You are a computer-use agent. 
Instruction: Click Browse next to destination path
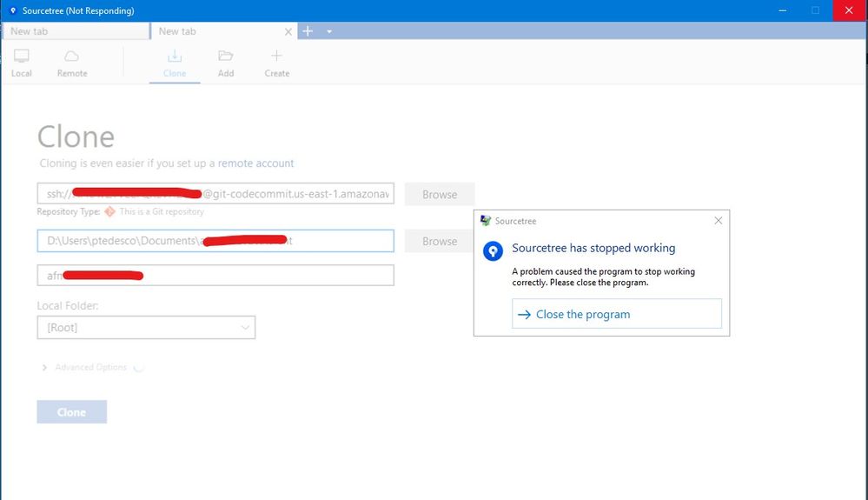point(440,242)
